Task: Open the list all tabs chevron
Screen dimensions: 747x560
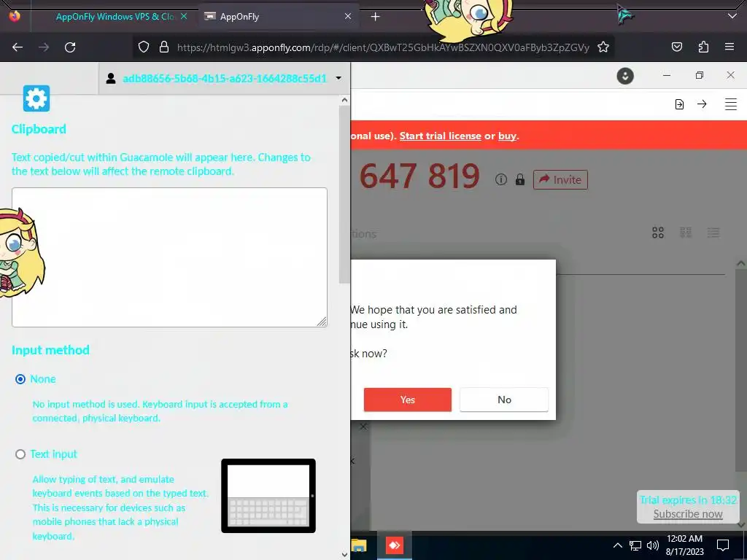Action: click(x=732, y=16)
